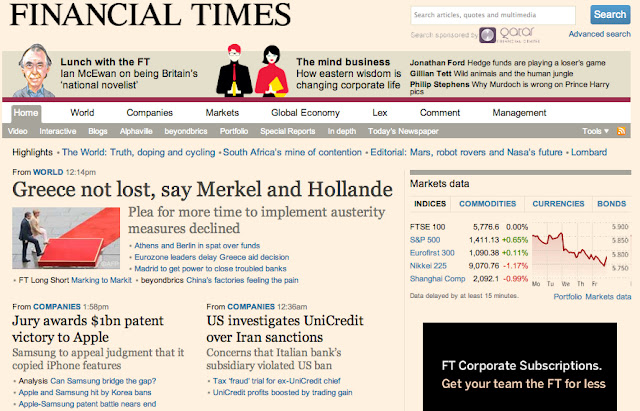Open the Ian McEwan caricature illustration
Image resolution: width=640 pixels, height=411 pixels.
click(x=34, y=71)
